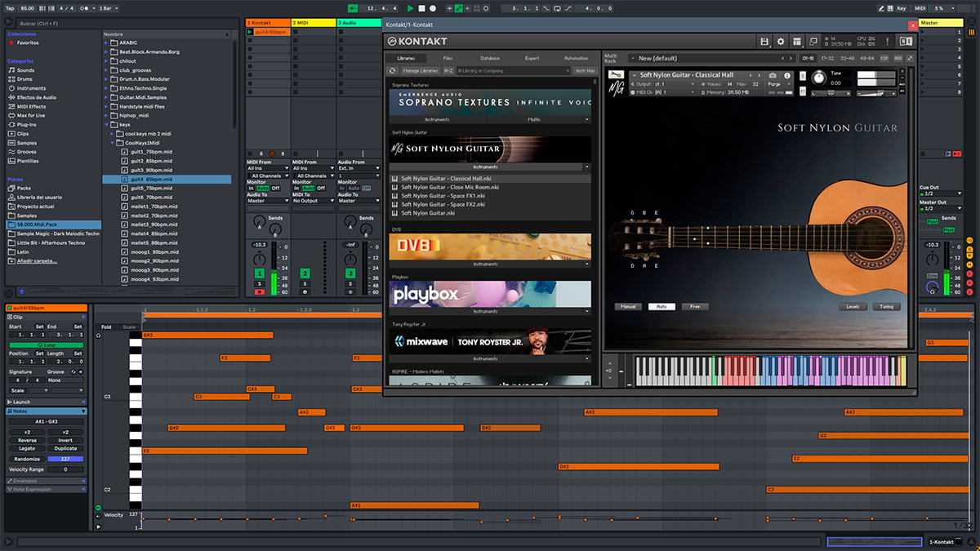Open Kontakt's save (floppy disk) icon
This screenshot has height=551, width=980.
pyautogui.click(x=764, y=42)
